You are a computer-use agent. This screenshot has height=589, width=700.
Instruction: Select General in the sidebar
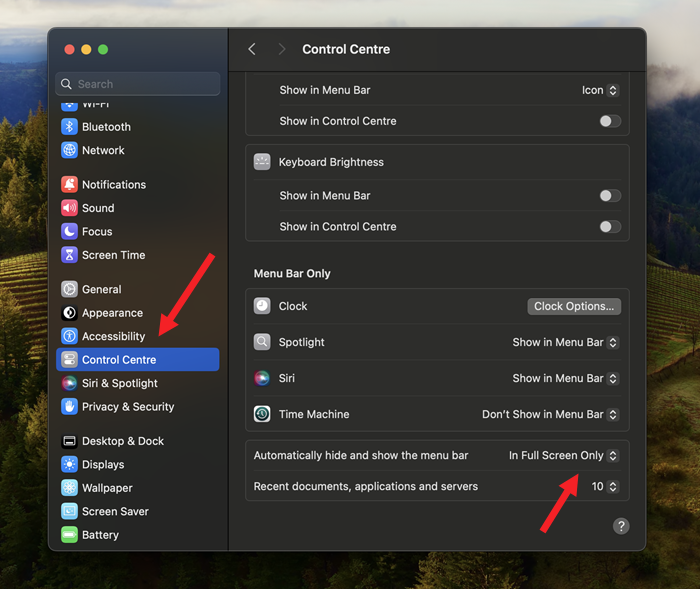pos(138,289)
